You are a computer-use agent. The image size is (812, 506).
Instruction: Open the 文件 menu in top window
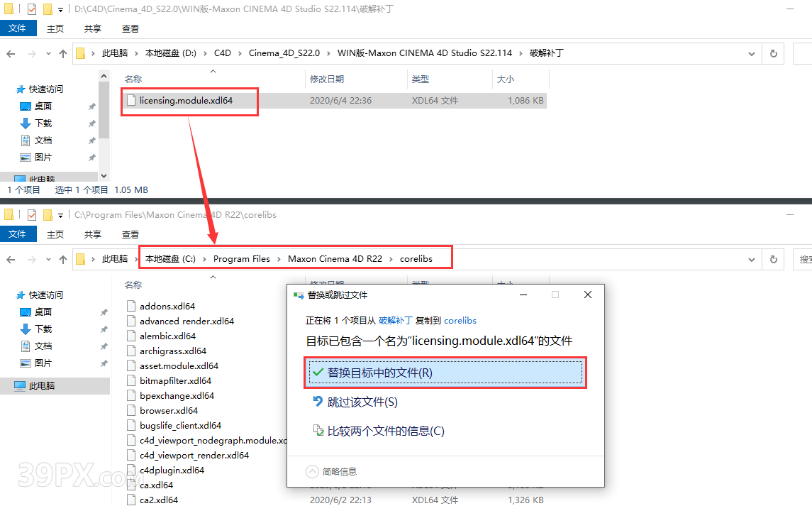(17, 28)
